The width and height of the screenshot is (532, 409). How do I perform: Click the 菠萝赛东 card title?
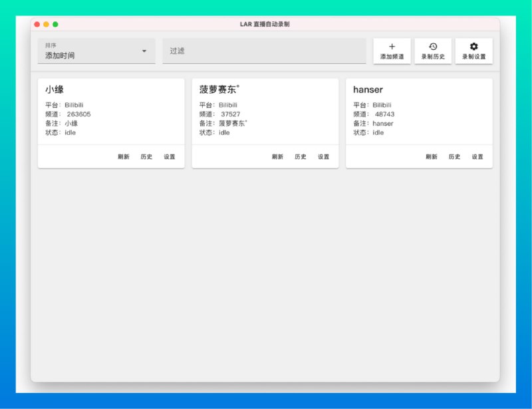point(220,90)
